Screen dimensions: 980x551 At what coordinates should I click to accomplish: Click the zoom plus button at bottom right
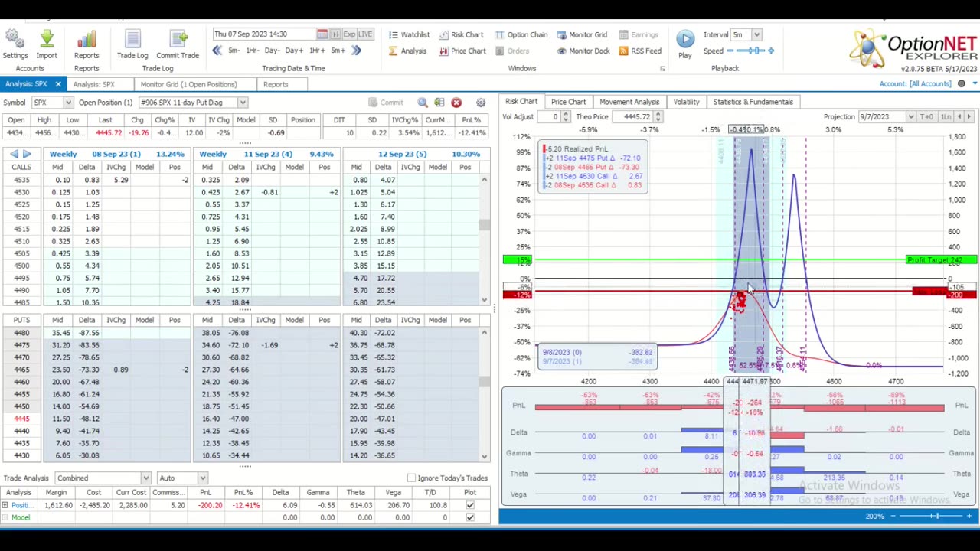pyautogui.click(x=969, y=517)
